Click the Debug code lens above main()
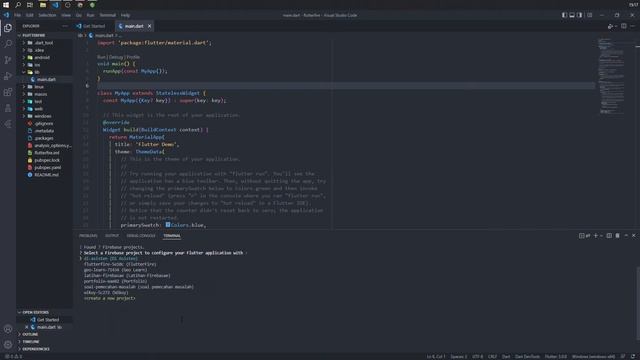The width and height of the screenshot is (640, 360). coord(116,57)
